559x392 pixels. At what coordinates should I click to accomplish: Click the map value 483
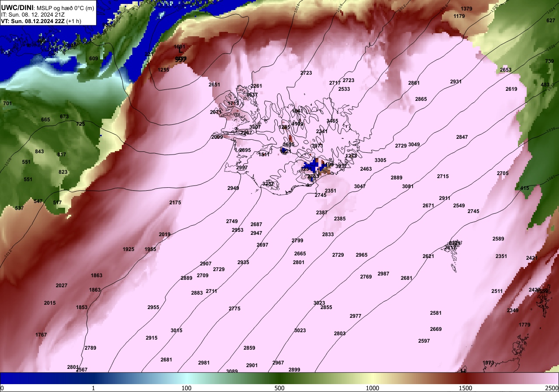(545, 85)
